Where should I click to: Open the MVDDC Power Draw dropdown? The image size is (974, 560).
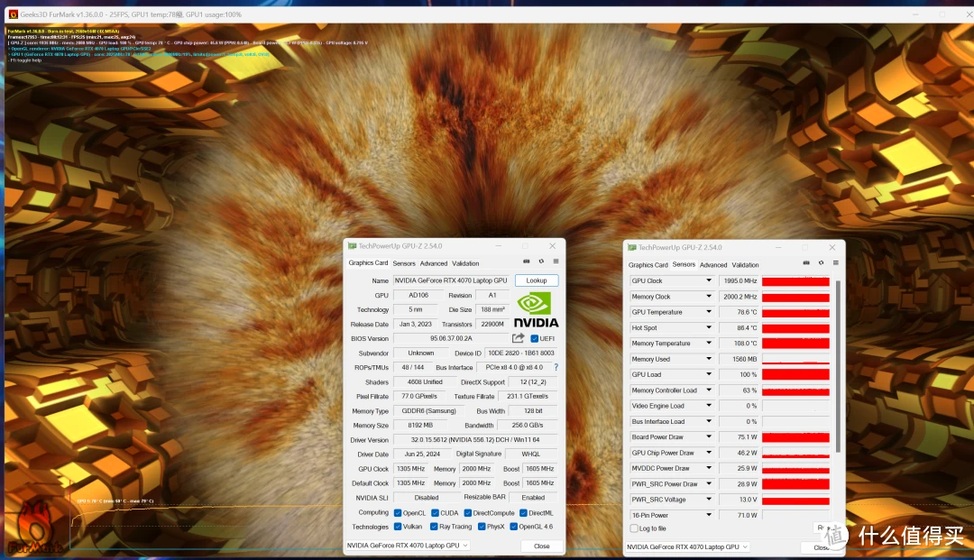click(x=709, y=468)
